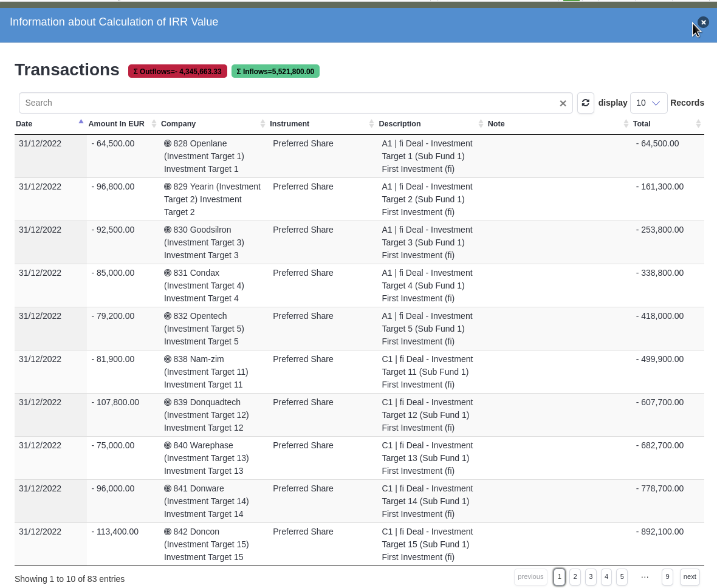Jump to page 9 of transactions

click(667, 577)
